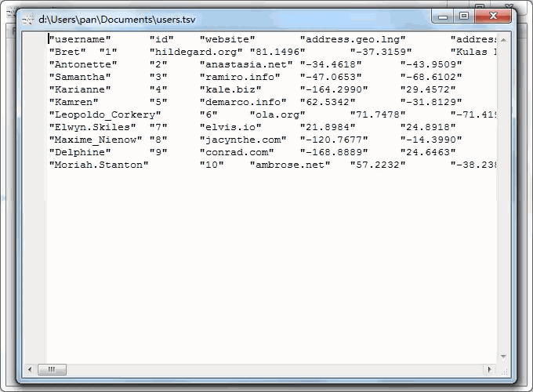Click the "username" header text
The height and width of the screenshot is (392, 533).
coord(80,38)
